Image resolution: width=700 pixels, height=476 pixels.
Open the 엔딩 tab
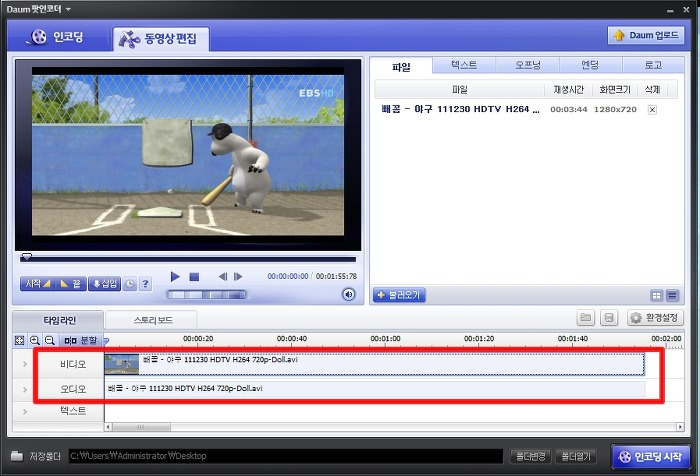(x=590, y=65)
